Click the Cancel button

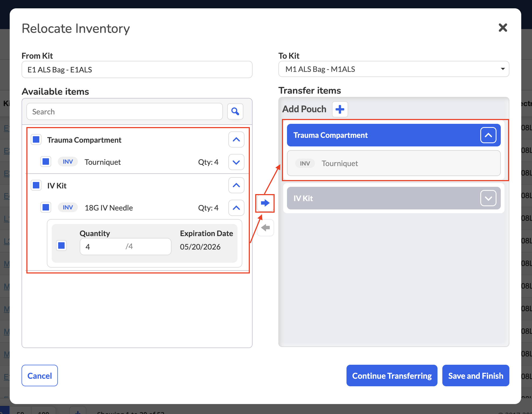pyautogui.click(x=40, y=376)
